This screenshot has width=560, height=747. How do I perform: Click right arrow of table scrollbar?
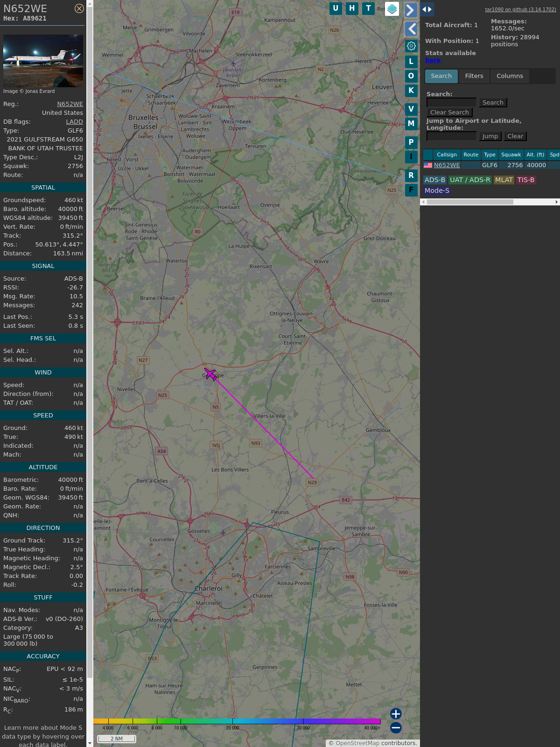(556, 202)
